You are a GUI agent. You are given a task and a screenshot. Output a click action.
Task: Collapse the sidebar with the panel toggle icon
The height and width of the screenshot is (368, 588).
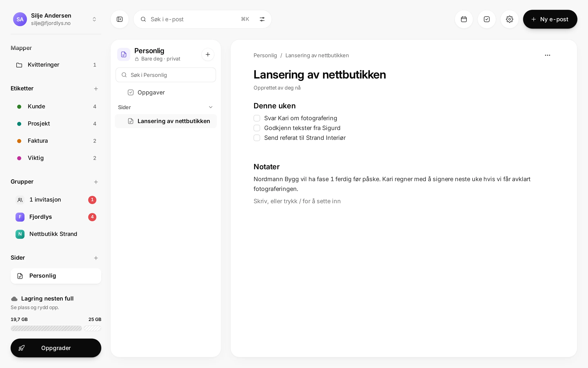point(120,19)
